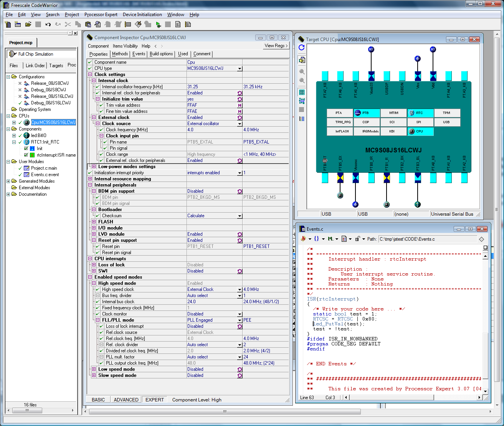
Task: Switch to the Methods tab
Action: (x=120, y=54)
